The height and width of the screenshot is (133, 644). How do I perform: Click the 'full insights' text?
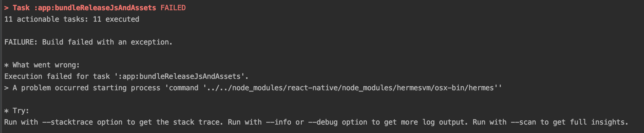coord(597,122)
